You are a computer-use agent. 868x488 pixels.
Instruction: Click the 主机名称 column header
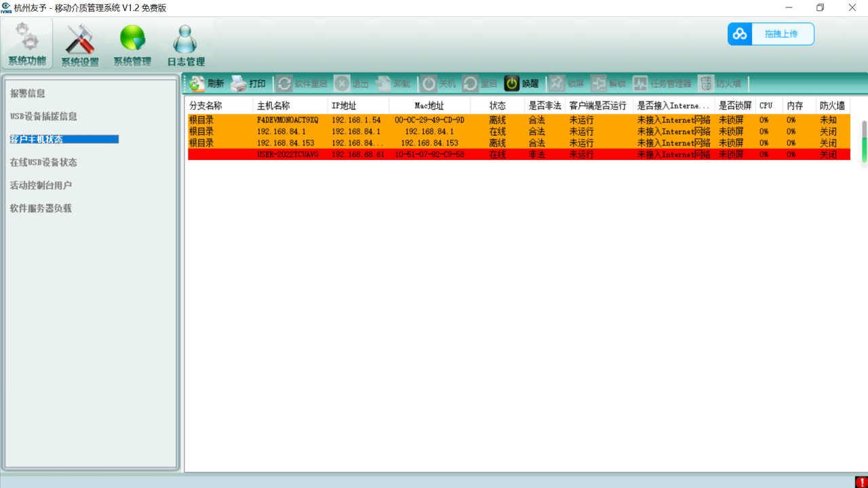click(x=273, y=106)
